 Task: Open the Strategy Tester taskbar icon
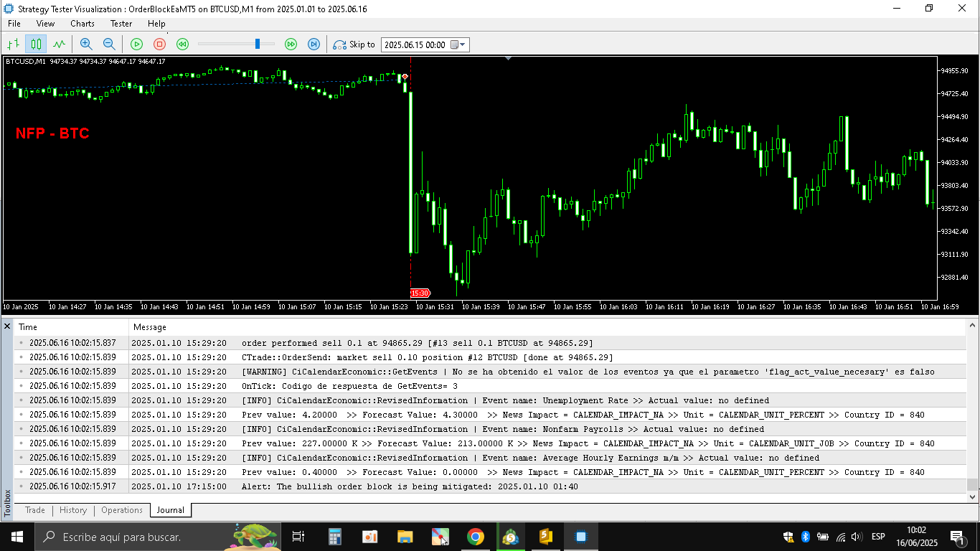[x=581, y=537]
